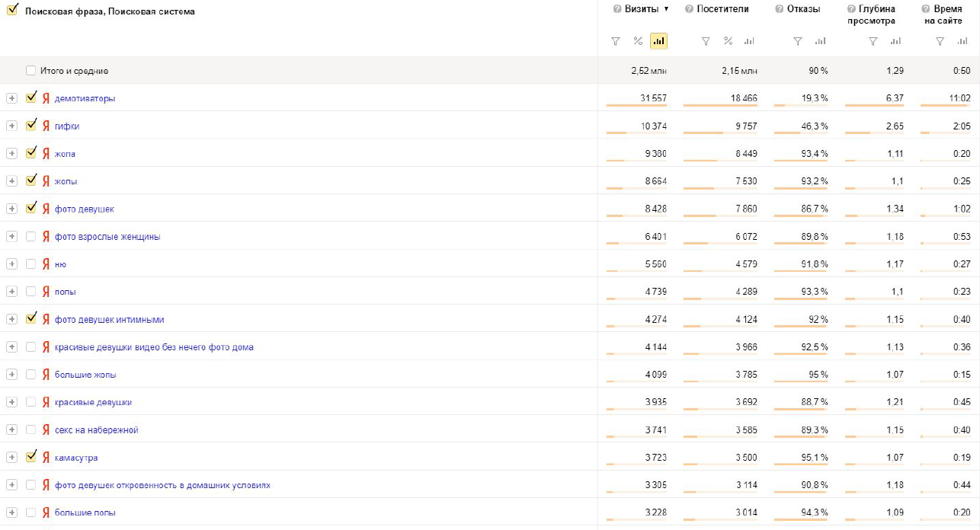Click chart icon under Время на сайте

pyautogui.click(x=962, y=41)
